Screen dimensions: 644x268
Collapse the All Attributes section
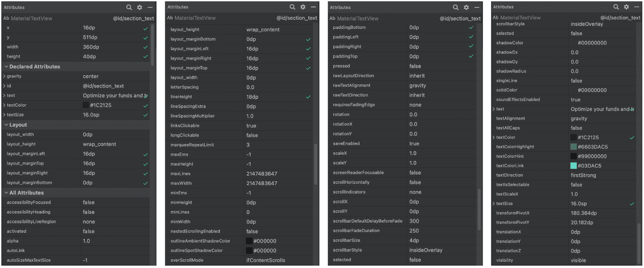pos(6,193)
